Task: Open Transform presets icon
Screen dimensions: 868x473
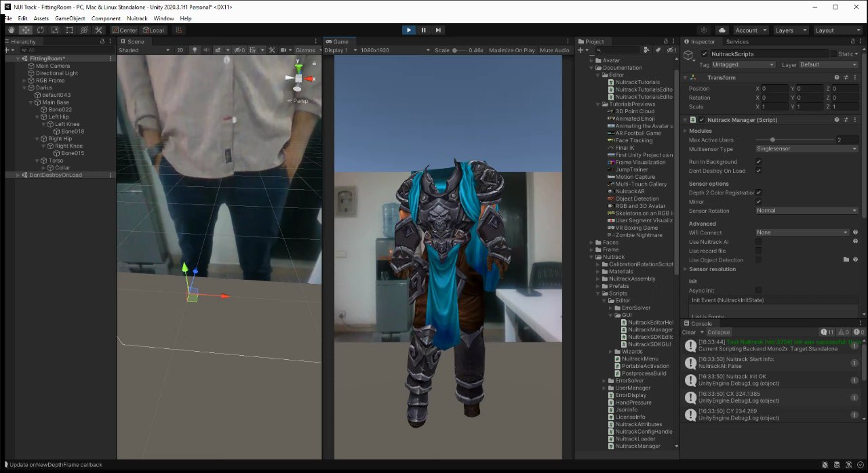Action: pyautogui.click(x=846, y=77)
